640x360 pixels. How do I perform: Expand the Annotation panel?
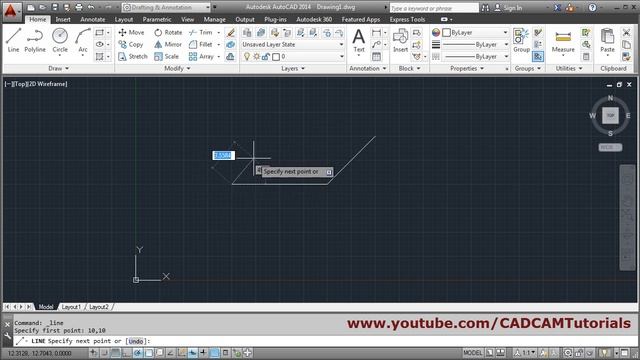(x=367, y=69)
